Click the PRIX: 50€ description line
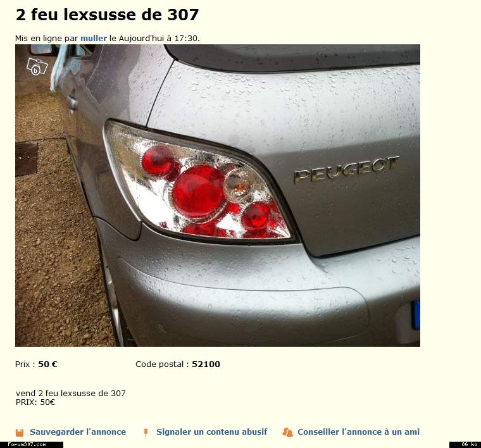This screenshot has height=448, width=481. click(35, 402)
